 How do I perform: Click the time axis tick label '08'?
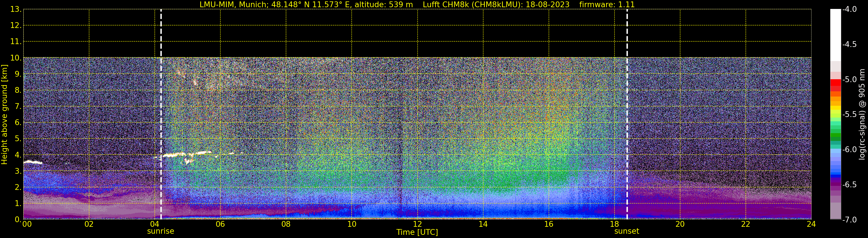286,224
